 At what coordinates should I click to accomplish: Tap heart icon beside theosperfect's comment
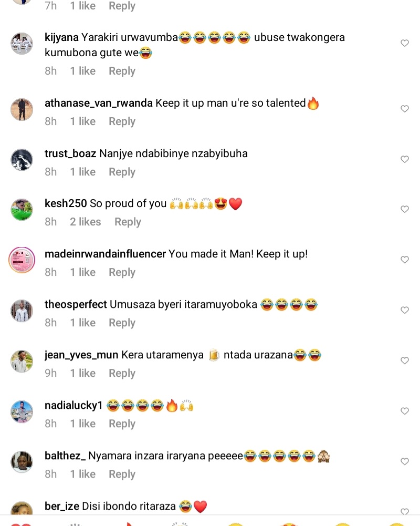click(x=405, y=310)
